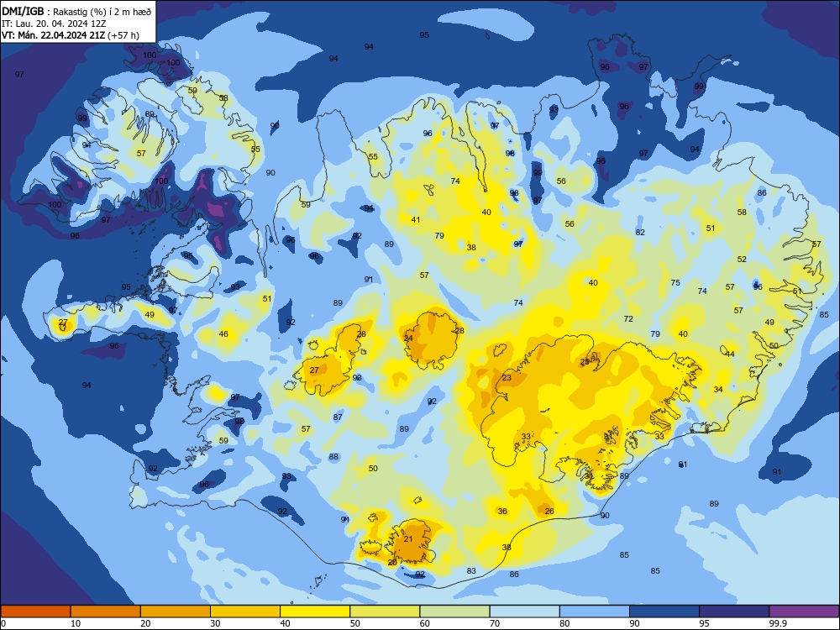The image size is (840, 630).
Task: Select the golden 30–40 legend color block
Action: (x=245, y=612)
